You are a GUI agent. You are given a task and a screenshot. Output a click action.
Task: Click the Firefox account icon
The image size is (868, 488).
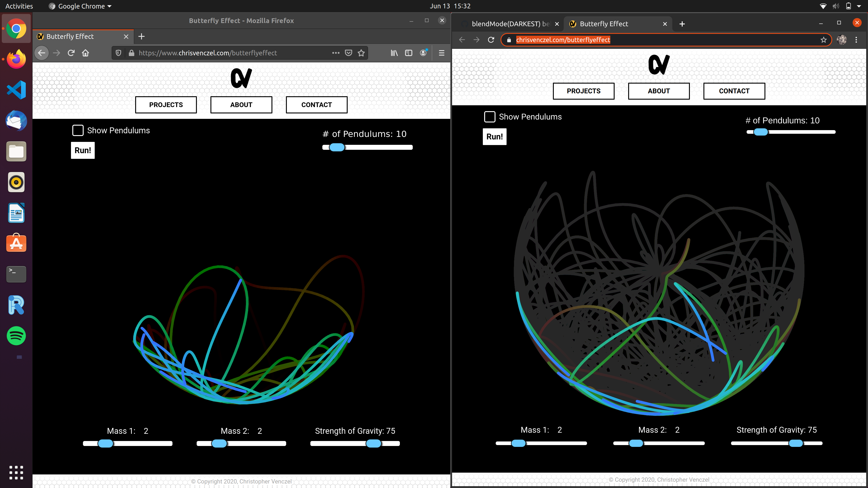pyautogui.click(x=423, y=53)
